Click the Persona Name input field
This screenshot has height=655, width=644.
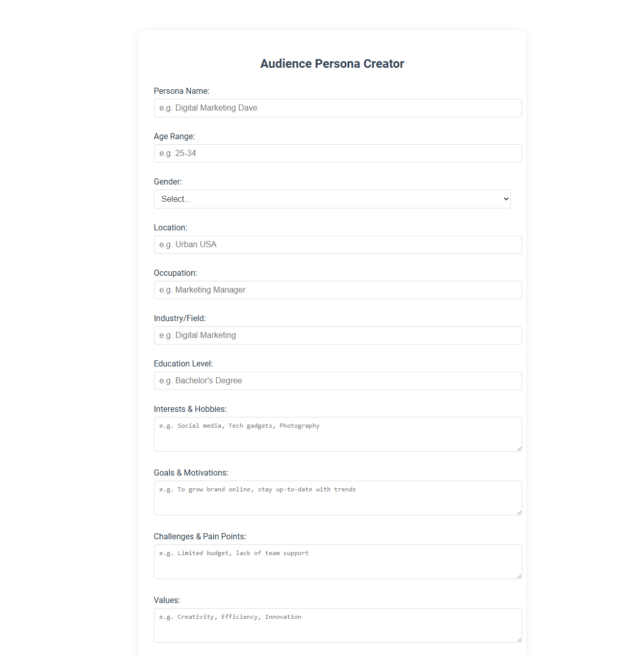click(338, 108)
